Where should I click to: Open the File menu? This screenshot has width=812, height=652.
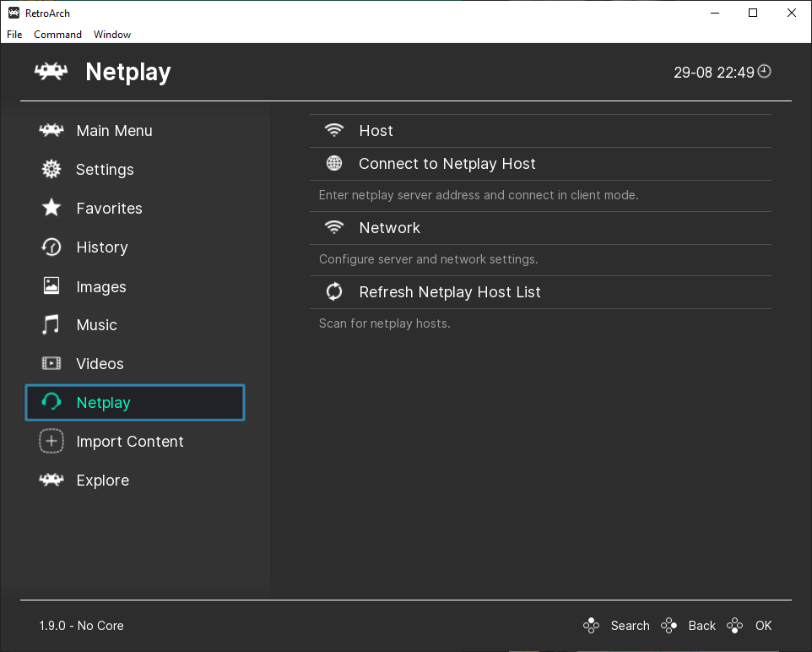[14, 35]
